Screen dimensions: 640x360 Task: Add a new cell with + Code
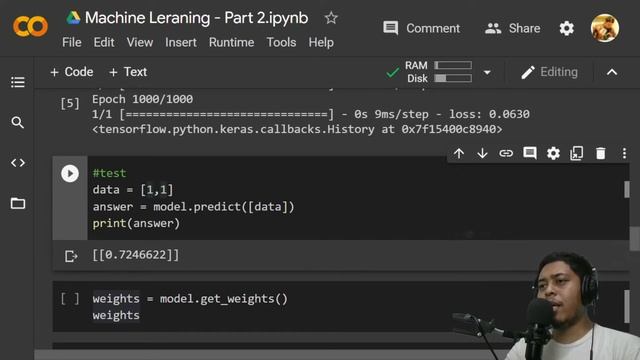[71, 72]
